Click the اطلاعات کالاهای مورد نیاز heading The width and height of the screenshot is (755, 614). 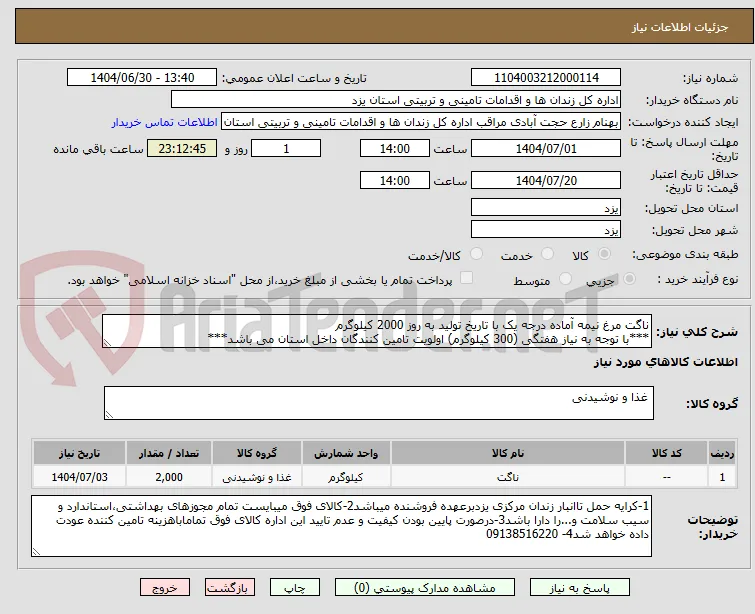pos(665,362)
